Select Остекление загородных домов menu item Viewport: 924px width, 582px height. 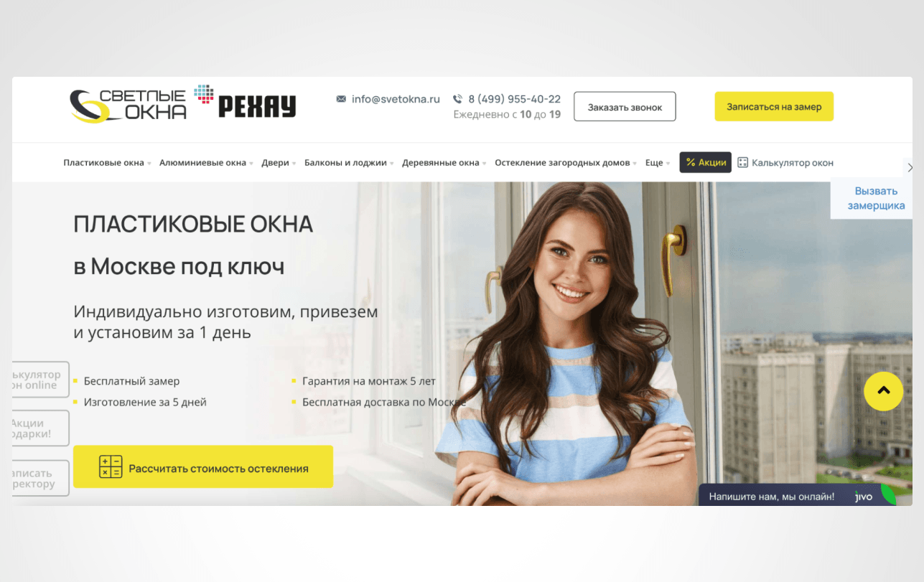point(566,163)
